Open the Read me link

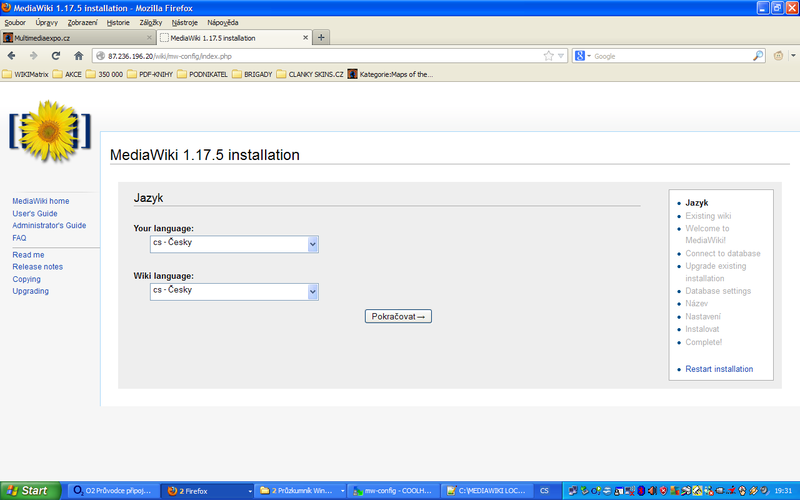click(28, 255)
